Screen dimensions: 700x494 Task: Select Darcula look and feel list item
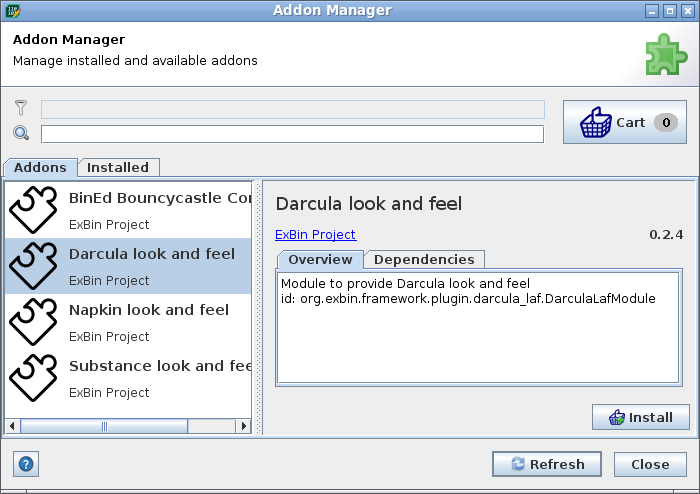click(128, 266)
